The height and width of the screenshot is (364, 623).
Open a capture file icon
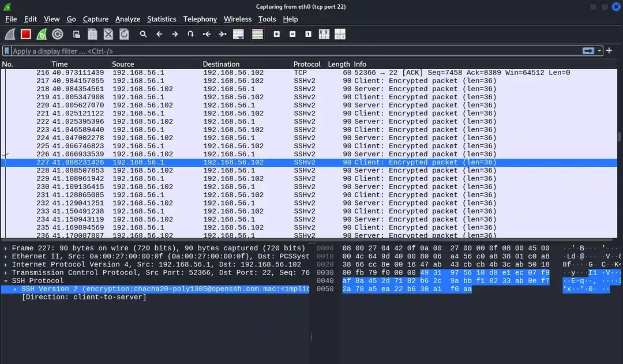coord(77,34)
